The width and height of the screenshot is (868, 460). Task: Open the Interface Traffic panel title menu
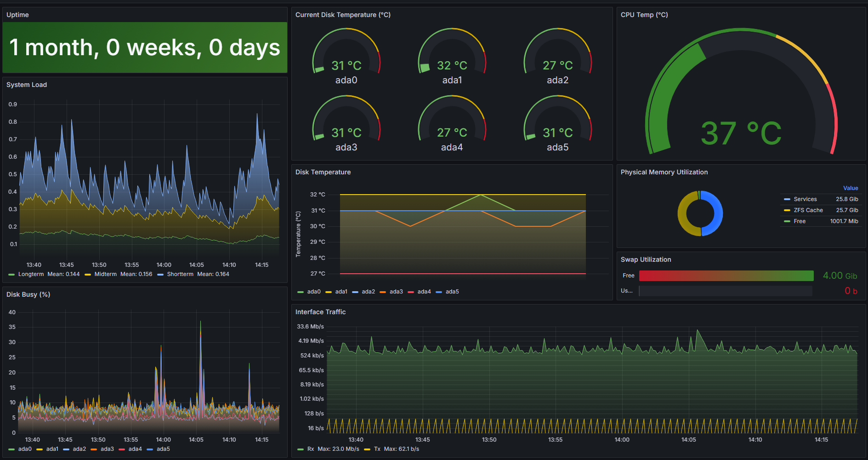(320, 312)
